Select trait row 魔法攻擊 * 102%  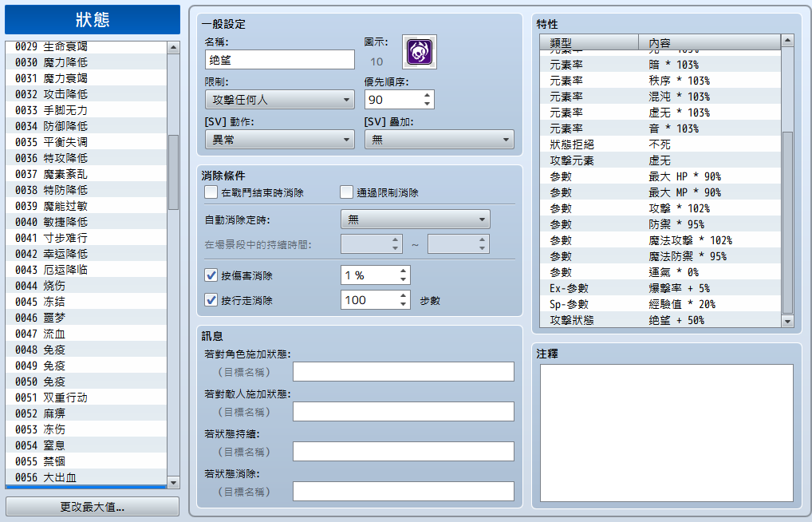[x=660, y=240]
